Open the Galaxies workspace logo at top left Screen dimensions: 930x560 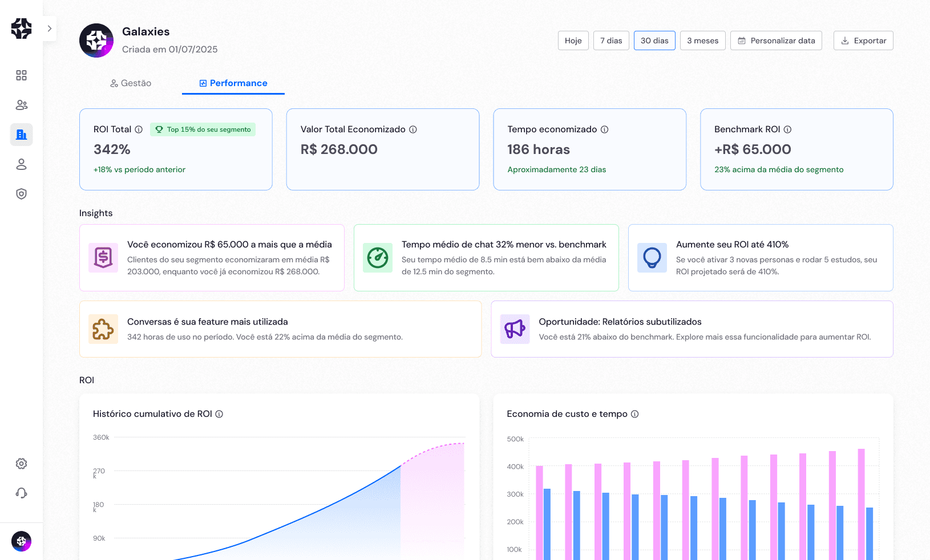tap(96, 40)
